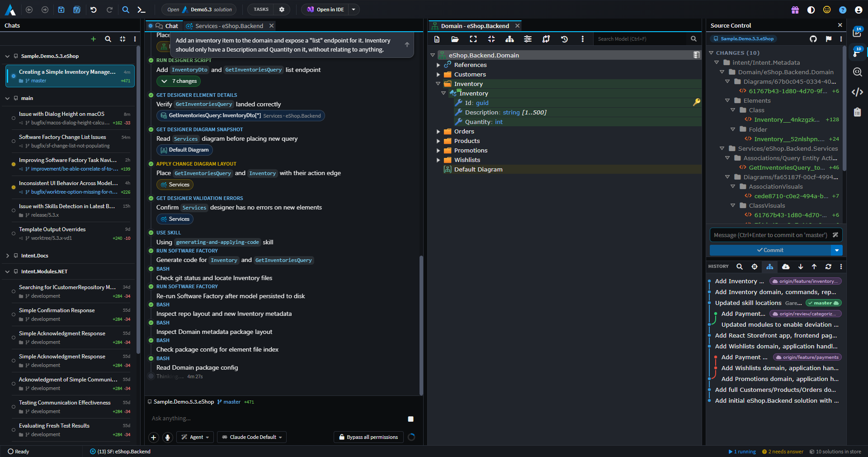This screenshot has height=457, width=868.
Task: Stop the running agent with the stop square
Action: pyautogui.click(x=410, y=419)
